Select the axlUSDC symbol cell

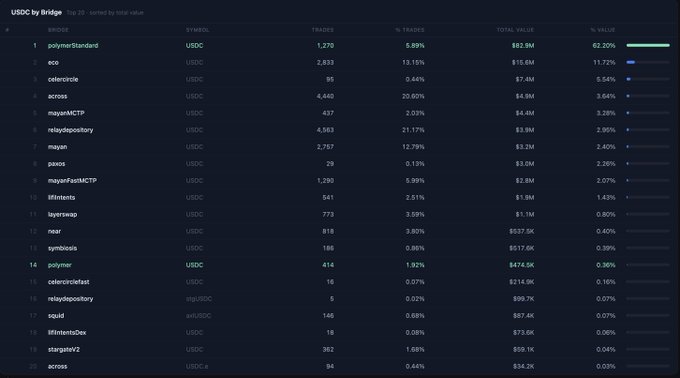[198, 316]
